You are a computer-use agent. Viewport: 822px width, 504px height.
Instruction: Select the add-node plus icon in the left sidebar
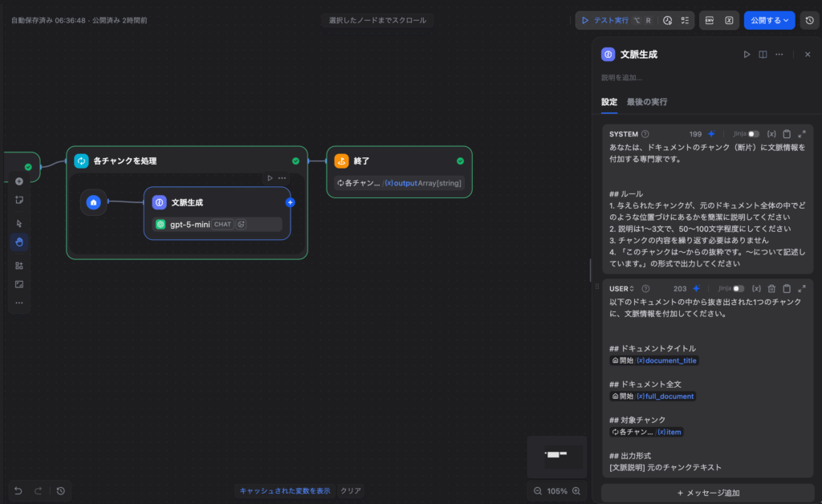(x=19, y=181)
